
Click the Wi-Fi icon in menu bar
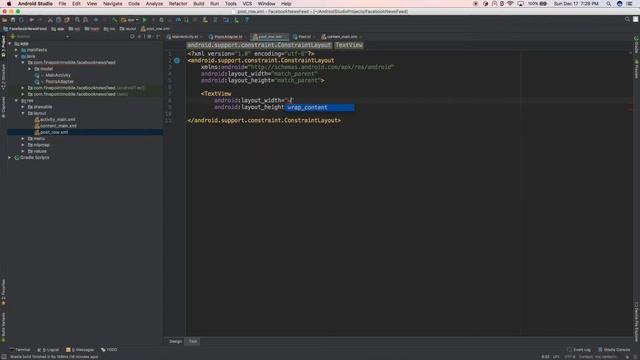(510, 4)
